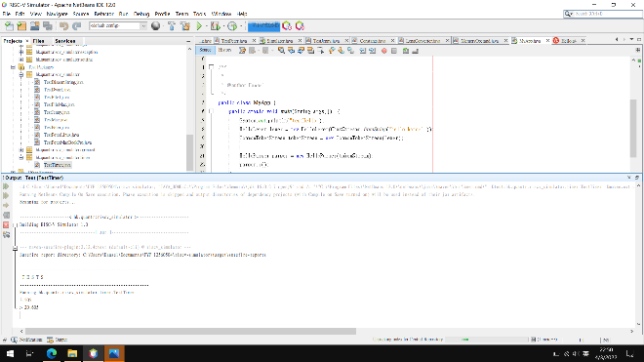Click the Search field in the top right
This screenshot has height=362, width=644.
click(602, 14)
